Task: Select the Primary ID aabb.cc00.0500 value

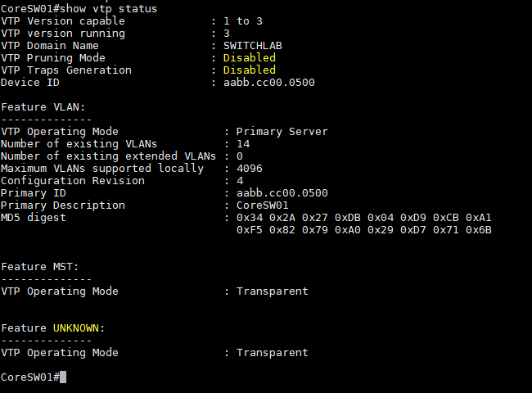Action: [x=282, y=192]
